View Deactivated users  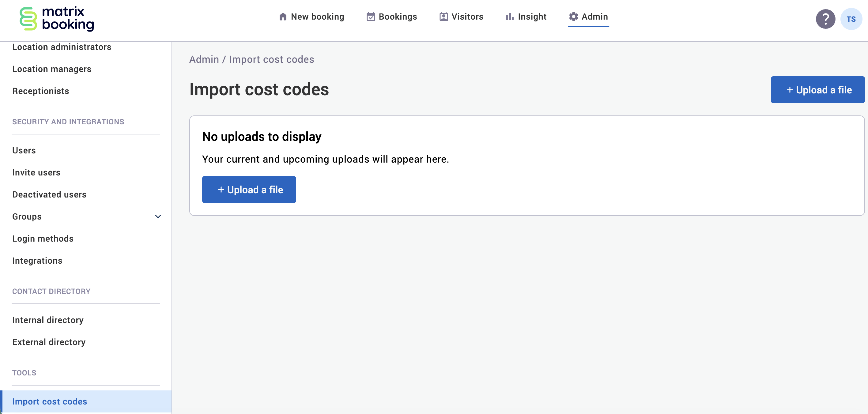[x=49, y=194]
